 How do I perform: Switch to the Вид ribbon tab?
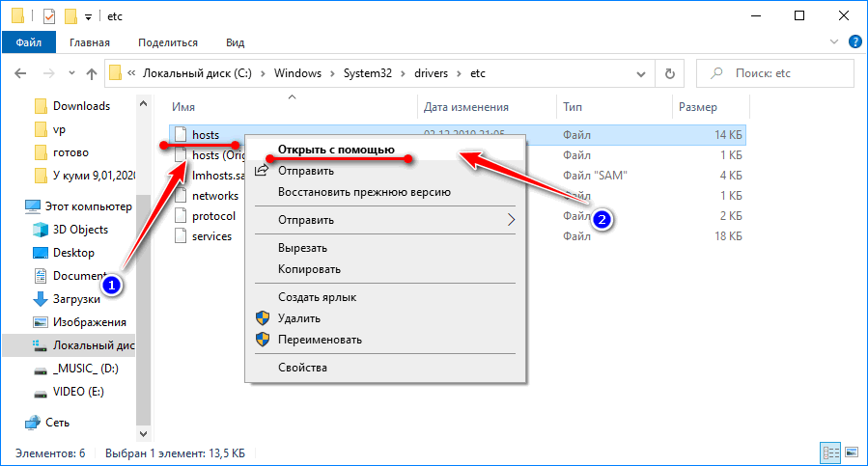235,42
